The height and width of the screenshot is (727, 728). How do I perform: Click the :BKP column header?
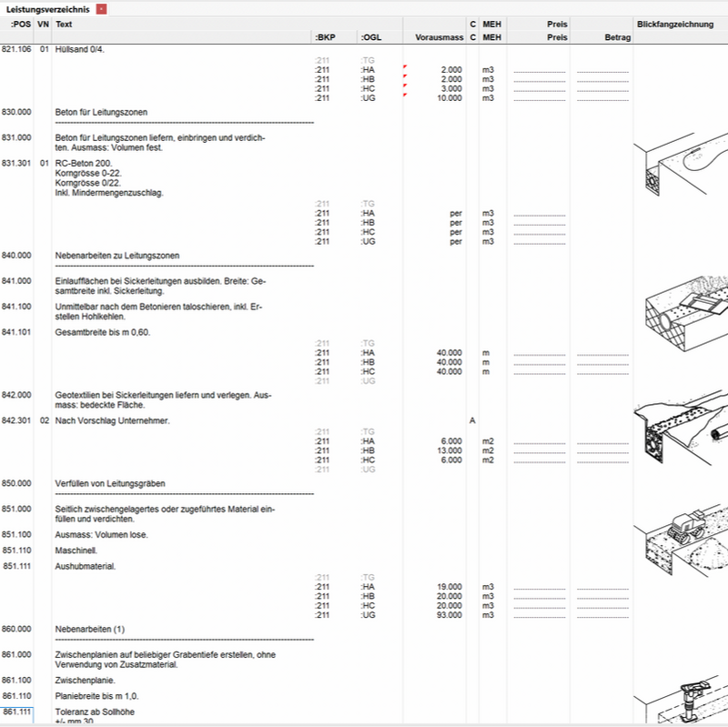(325, 37)
